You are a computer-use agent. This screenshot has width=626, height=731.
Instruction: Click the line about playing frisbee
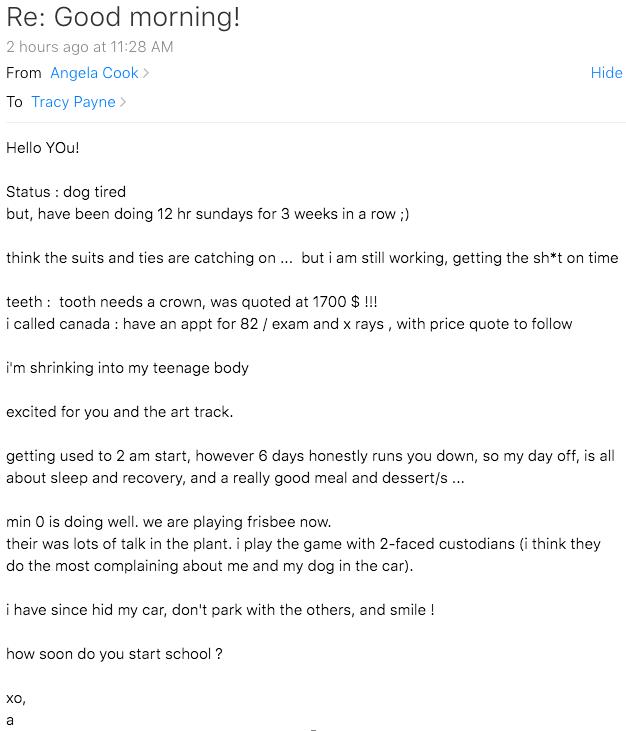(x=168, y=522)
